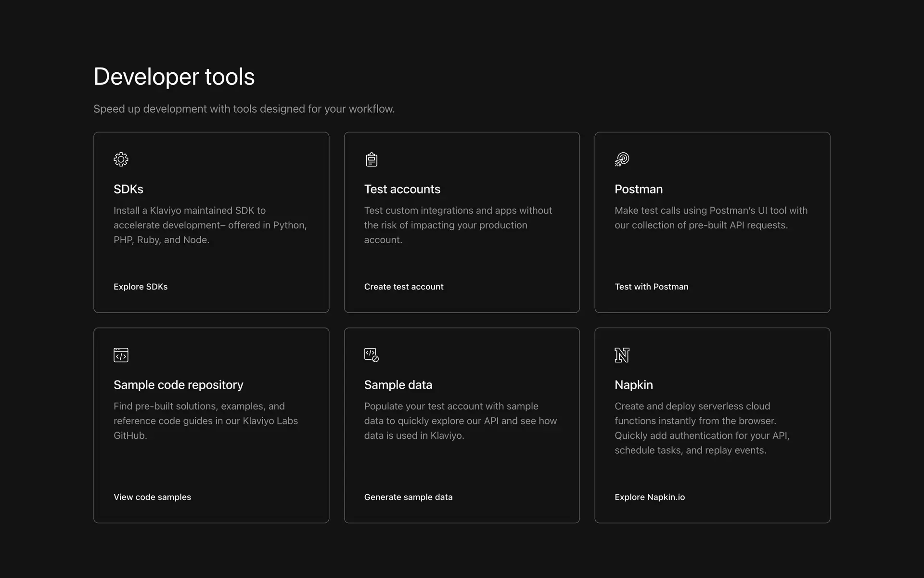The image size is (924, 578).
Task: Open the View code samples link
Action: tap(152, 497)
